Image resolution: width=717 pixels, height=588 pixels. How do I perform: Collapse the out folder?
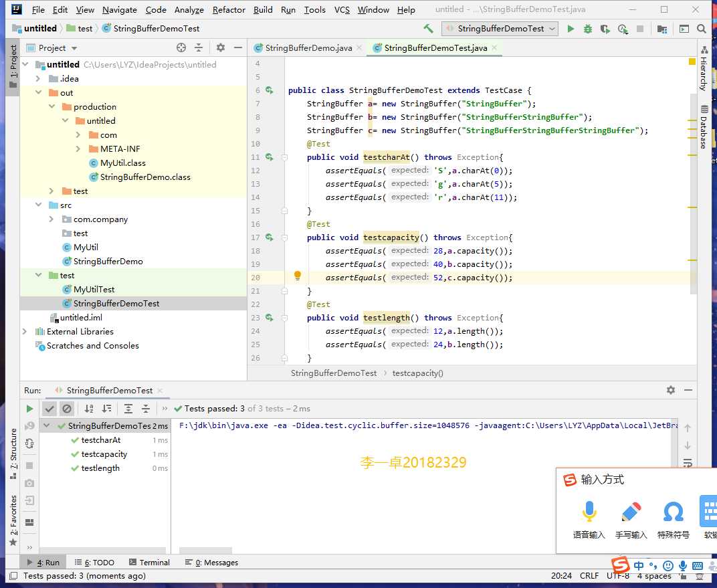[39, 92]
